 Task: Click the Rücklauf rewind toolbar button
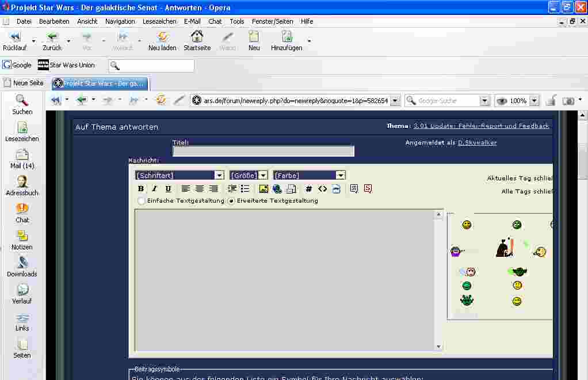[x=14, y=41]
